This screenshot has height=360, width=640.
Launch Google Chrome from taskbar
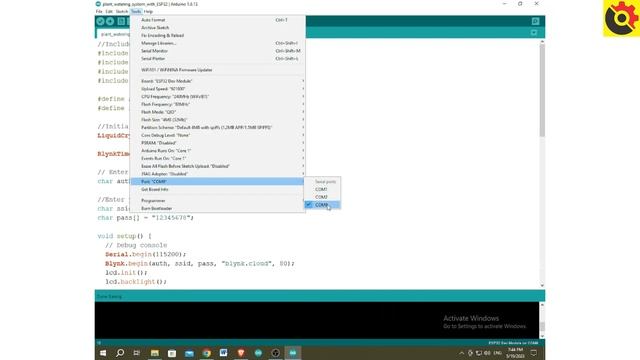click(207, 353)
